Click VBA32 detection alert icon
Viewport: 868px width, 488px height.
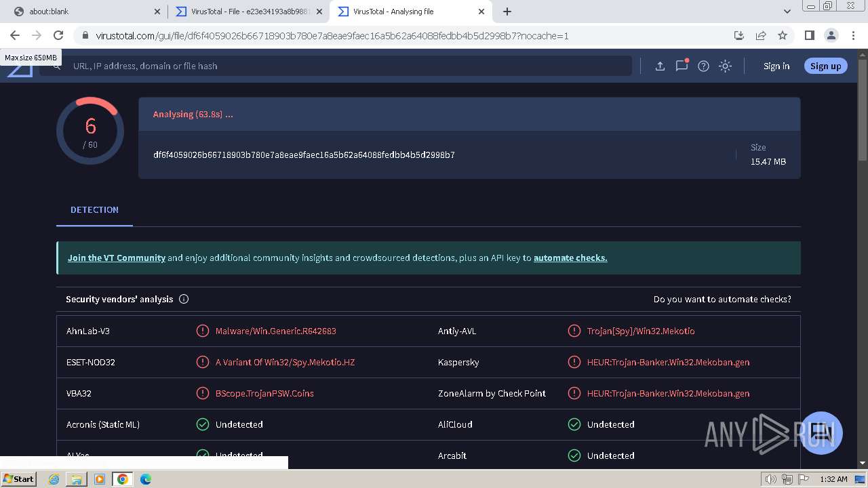pos(202,393)
